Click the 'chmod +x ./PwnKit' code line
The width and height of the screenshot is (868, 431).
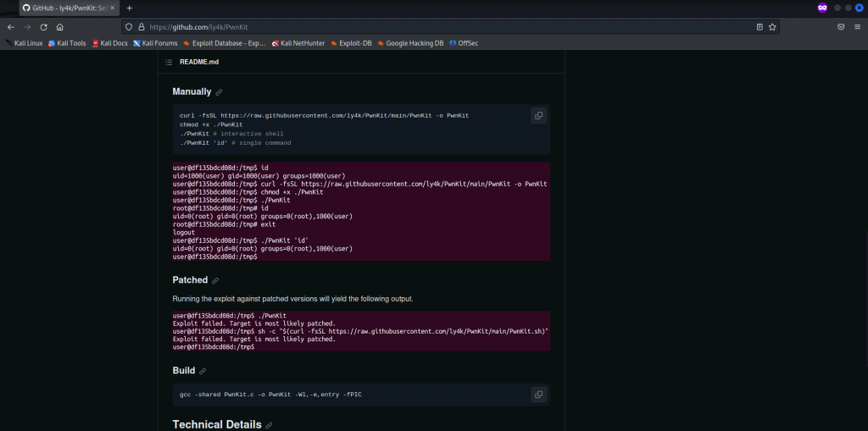click(x=211, y=124)
